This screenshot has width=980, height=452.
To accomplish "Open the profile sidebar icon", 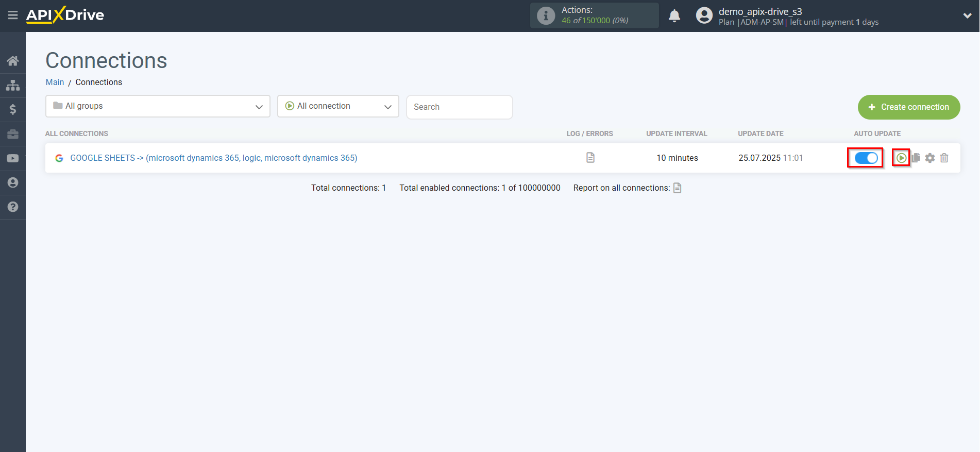I will [13, 182].
